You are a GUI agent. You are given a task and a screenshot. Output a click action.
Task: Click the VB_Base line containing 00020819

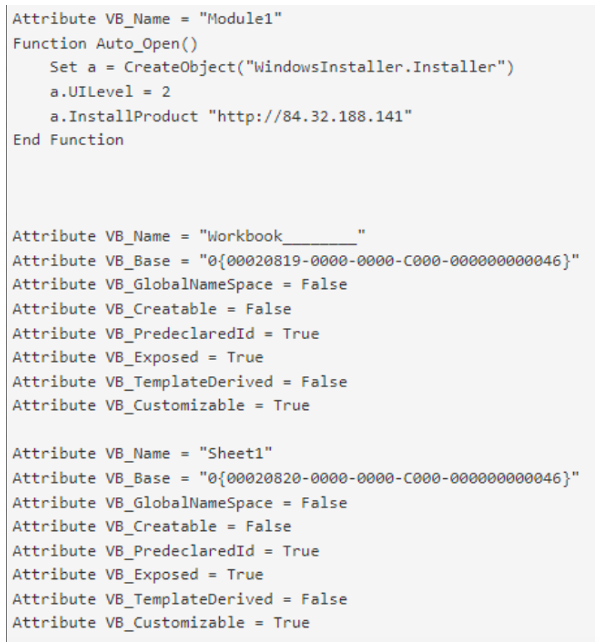coord(295,260)
